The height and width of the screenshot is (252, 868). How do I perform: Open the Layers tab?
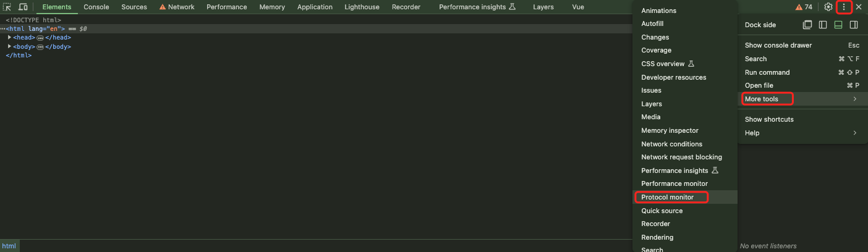tap(543, 7)
